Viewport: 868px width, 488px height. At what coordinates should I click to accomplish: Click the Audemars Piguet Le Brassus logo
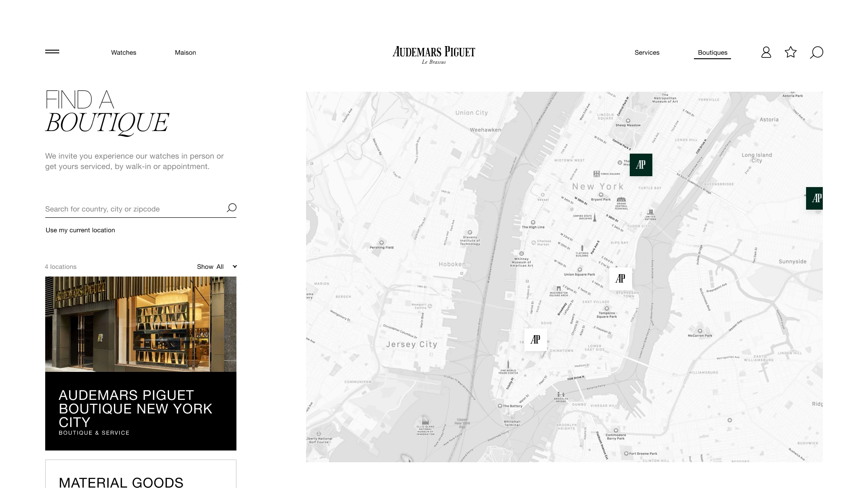(434, 55)
